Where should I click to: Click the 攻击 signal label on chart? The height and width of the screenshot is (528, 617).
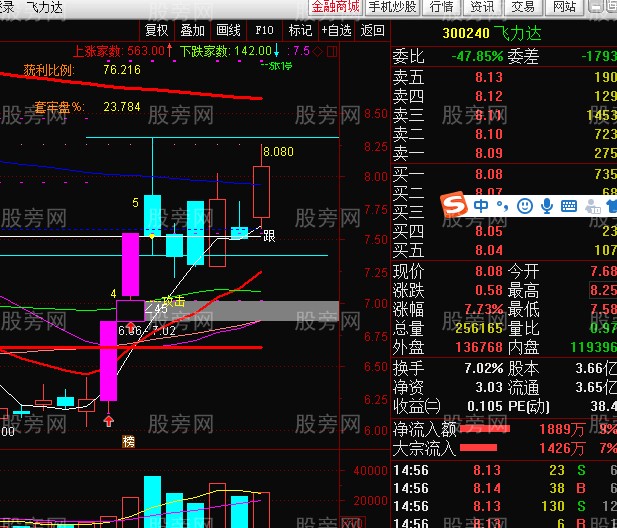(174, 301)
